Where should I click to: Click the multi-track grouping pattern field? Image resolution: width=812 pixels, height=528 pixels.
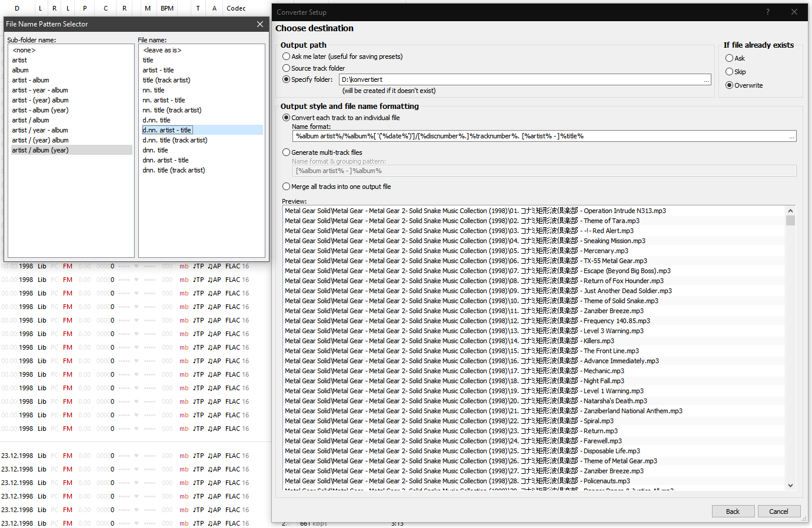(x=544, y=171)
